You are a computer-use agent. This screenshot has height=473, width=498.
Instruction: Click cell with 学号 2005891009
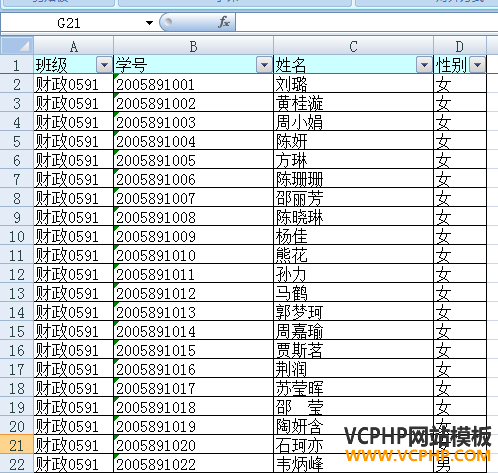tap(193, 236)
